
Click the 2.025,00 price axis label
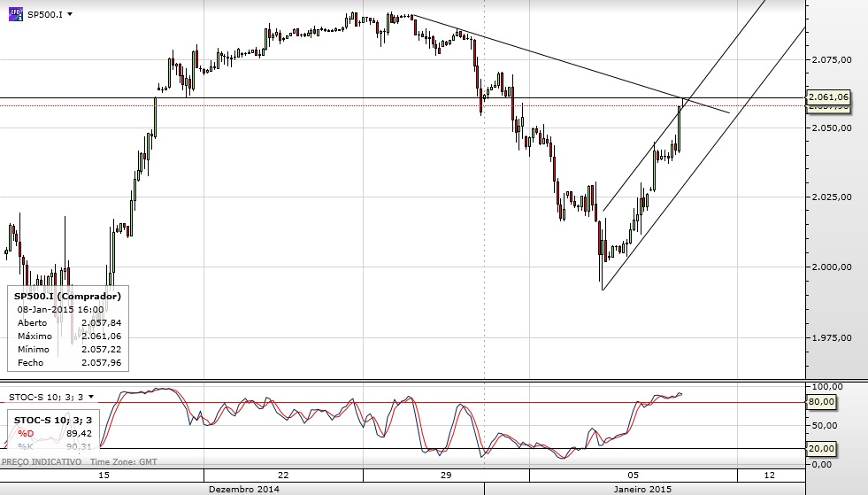pyautogui.click(x=832, y=197)
